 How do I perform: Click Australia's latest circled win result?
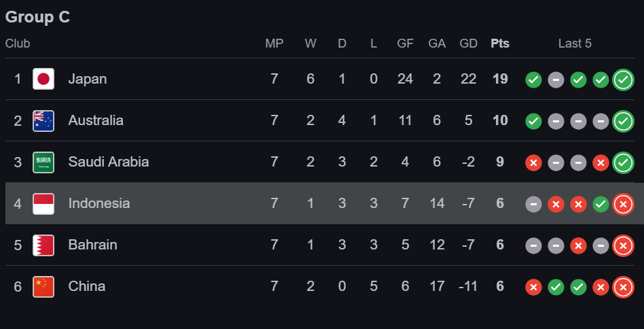[623, 121]
